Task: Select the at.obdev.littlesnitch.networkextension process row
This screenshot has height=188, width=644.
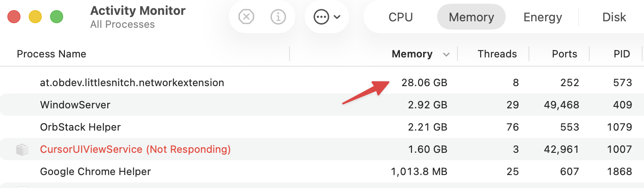Action: click(x=322, y=83)
